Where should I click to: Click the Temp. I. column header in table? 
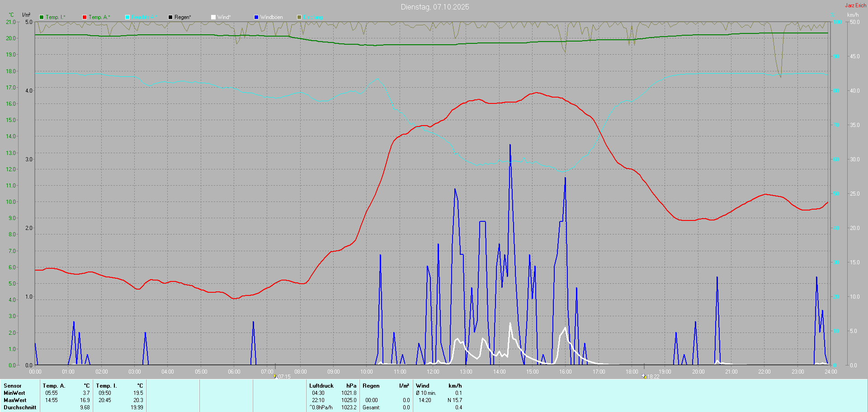tap(106, 386)
